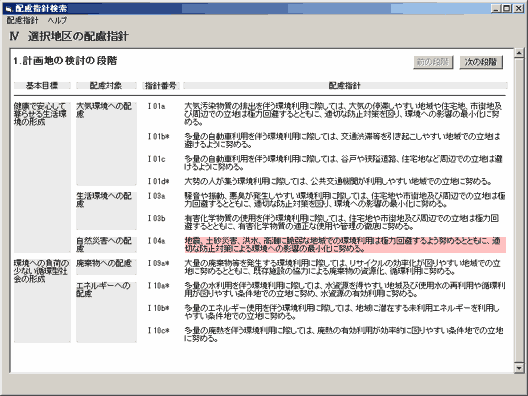528x396 pixels.
Task: Click 健康で安心して暮らせる生活環境の形成 goal cell
Action: pos(42,177)
